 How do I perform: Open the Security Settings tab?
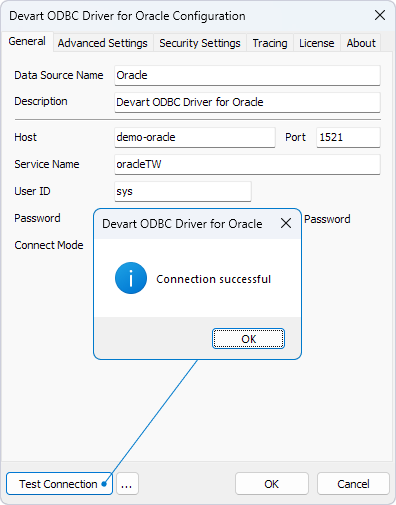(x=200, y=43)
